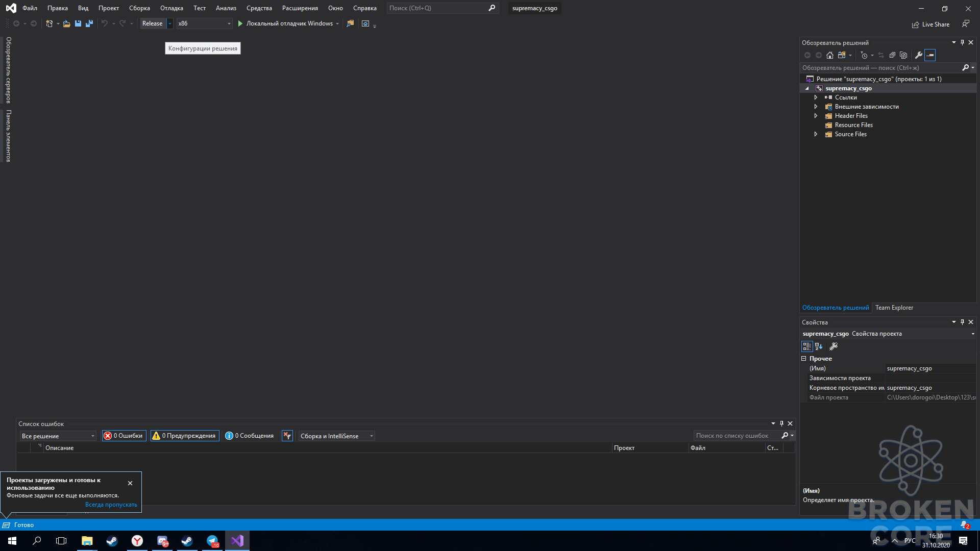Click the Save All toolbar icon
Viewport: 980px width, 551px height.
point(89,23)
